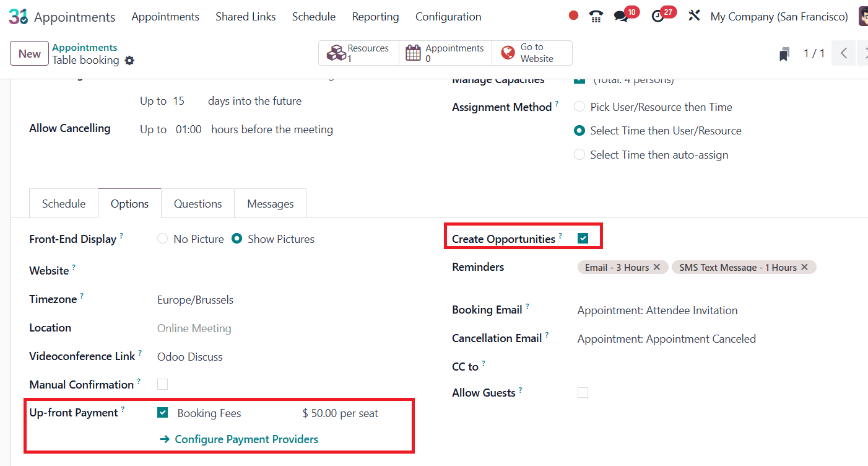Image resolution: width=868 pixels, height=466 pixels.
Task: Show help tooltip for Assignment Method
Action: point(557,103)
